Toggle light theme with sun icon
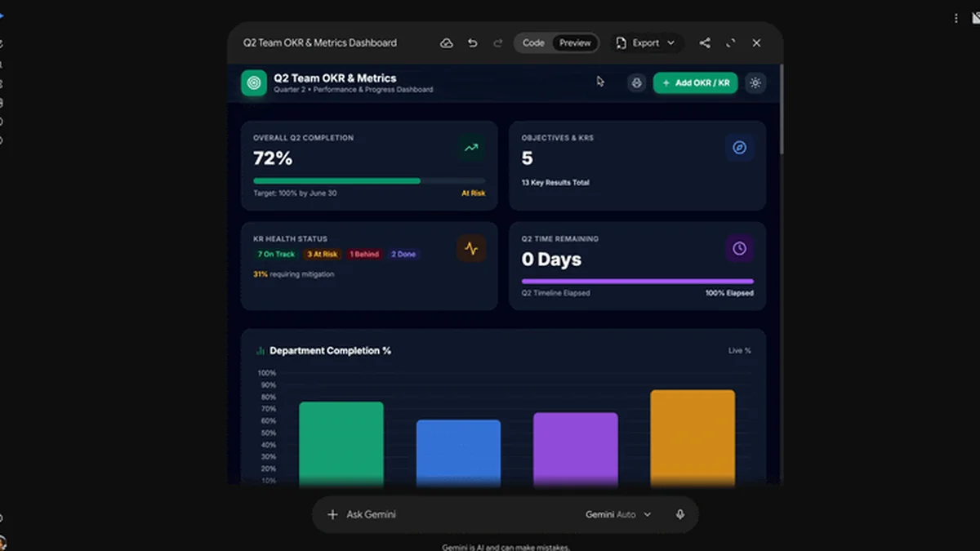Viewport: 980px width, 551px height. point(755,83)
